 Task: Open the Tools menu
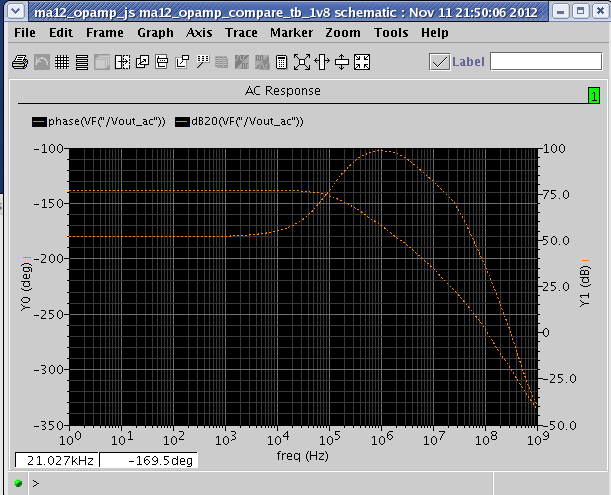click(391, 33)
